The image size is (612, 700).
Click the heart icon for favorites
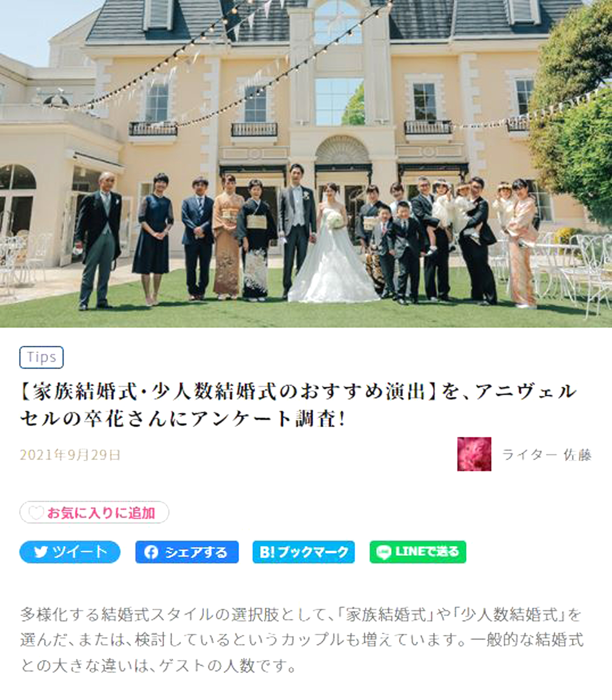point(36,513)
